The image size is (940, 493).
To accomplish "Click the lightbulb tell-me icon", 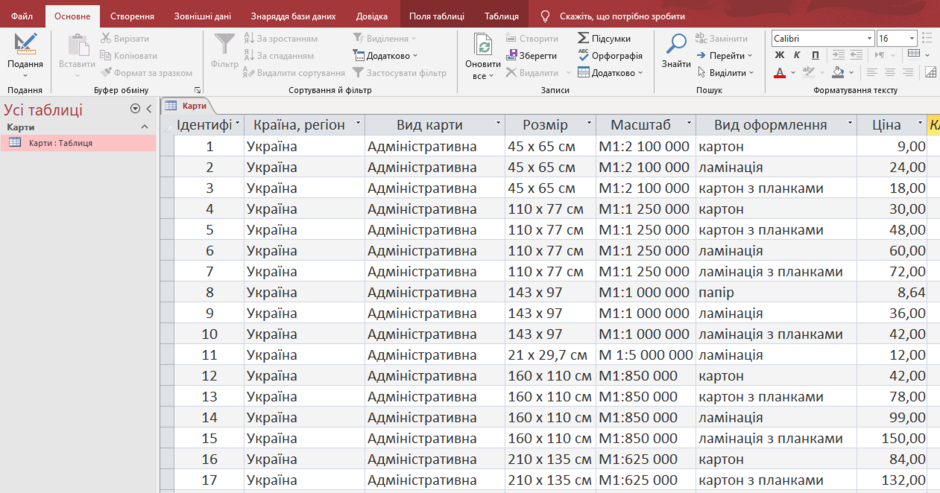I will click(x=545, y=16).
